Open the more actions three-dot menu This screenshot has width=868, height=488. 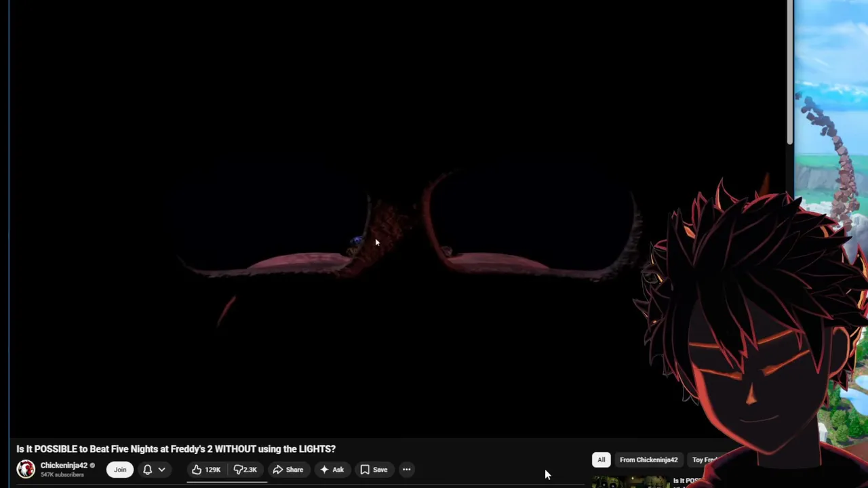[407, 470]
